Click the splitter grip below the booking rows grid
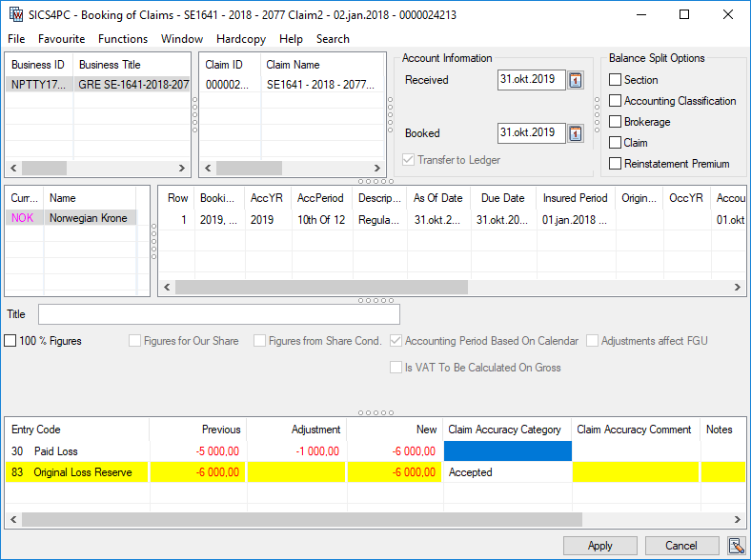Viewport: 751px width, 560px height. point(375,300)
